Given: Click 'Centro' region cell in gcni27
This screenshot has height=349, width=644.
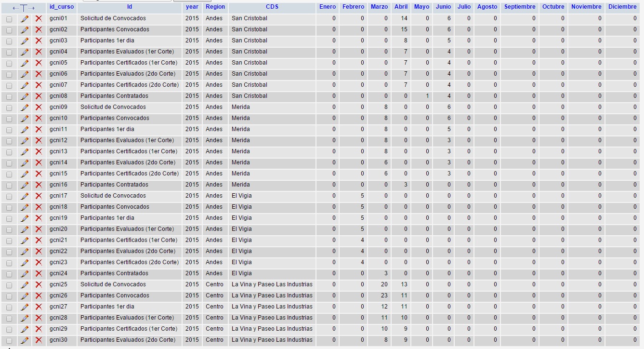Looking at the screenshot, I should click(x=214, y=307).
